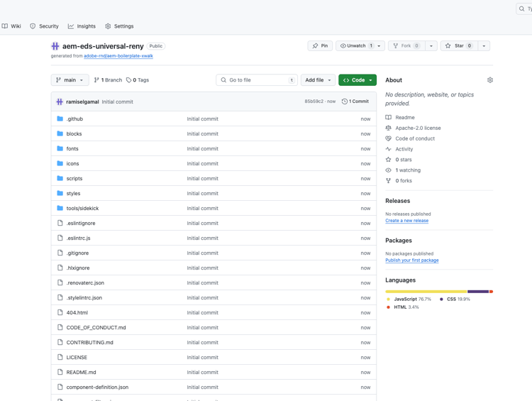Click the .renovaterc.json file icon

(x=60, y=282)
